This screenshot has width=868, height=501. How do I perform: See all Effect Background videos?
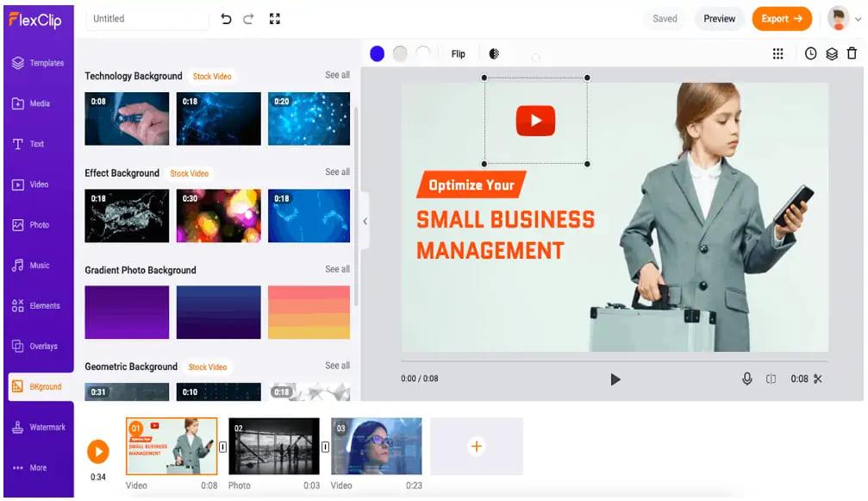337,172
